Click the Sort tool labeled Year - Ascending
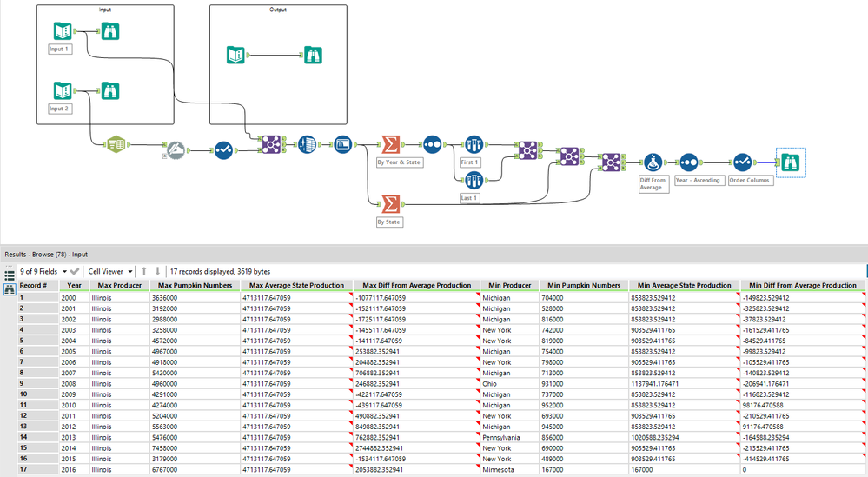This screenshot has width=868, height=477. click(x=689, y=162)
